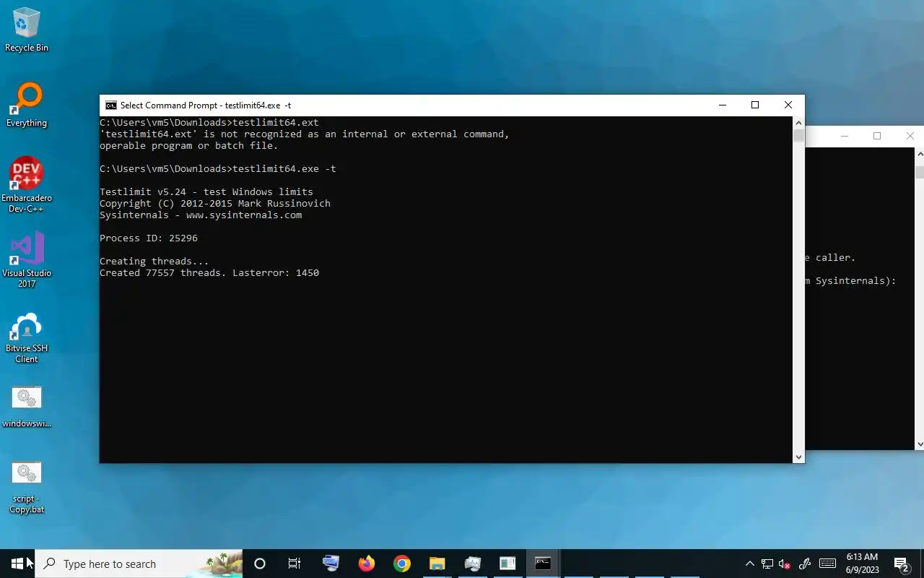
Task: Click the front console scrollbar thumb
Action: 798,136
